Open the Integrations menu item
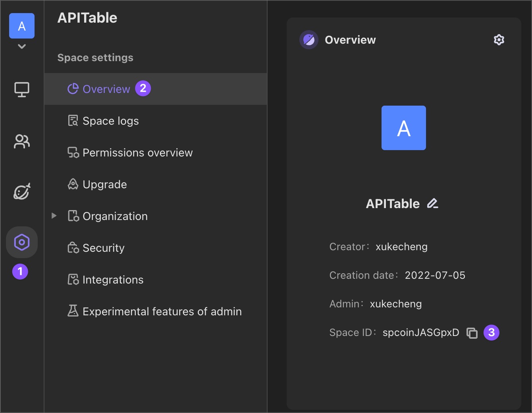Screen dimensions: 532x413 [x=156, y=280]
